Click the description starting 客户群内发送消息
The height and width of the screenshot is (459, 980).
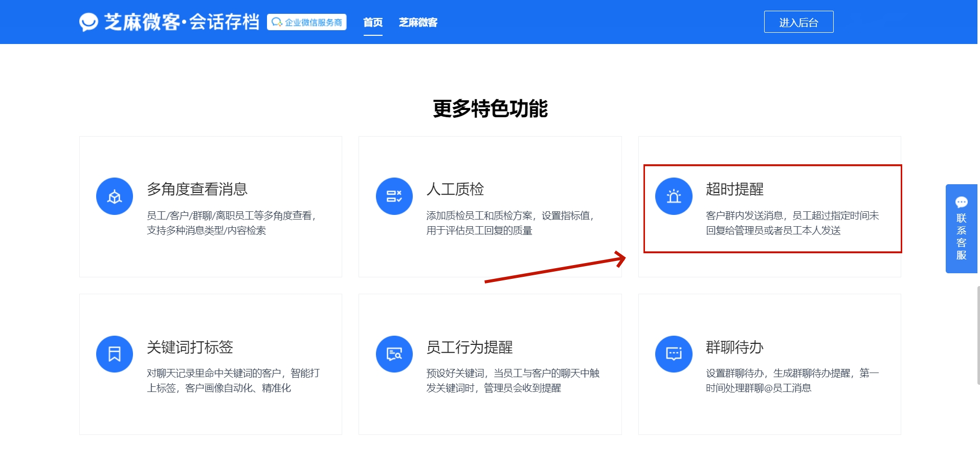792,223
